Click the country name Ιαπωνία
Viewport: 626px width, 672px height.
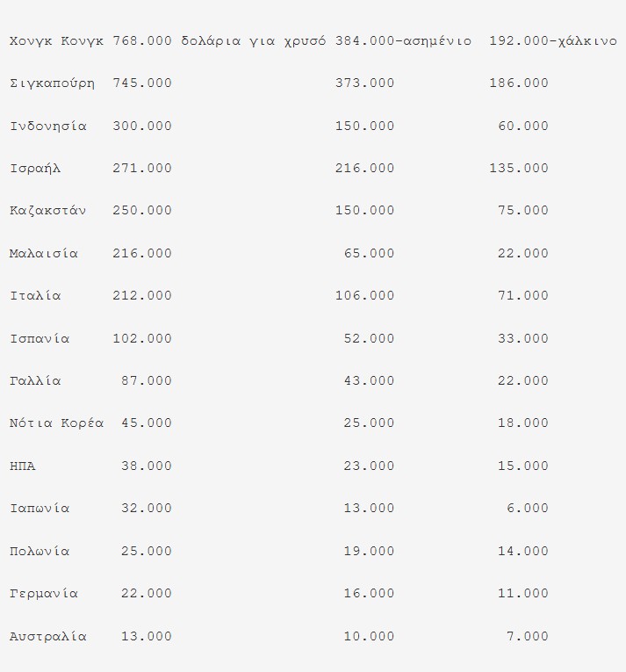(x=40, y=509)
